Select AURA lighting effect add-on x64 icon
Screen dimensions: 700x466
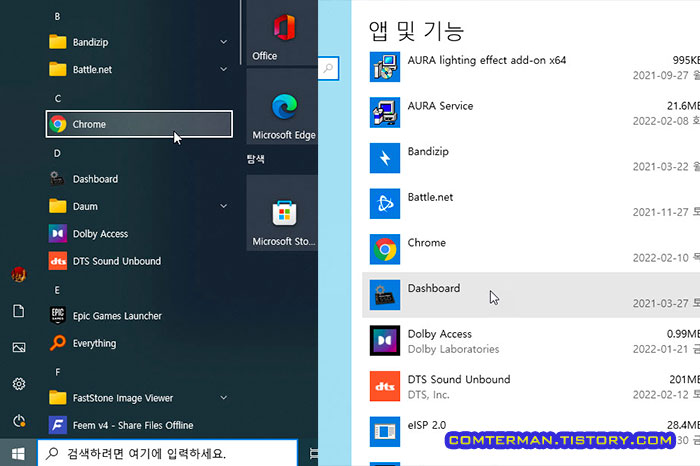click(x=385, y=67)
